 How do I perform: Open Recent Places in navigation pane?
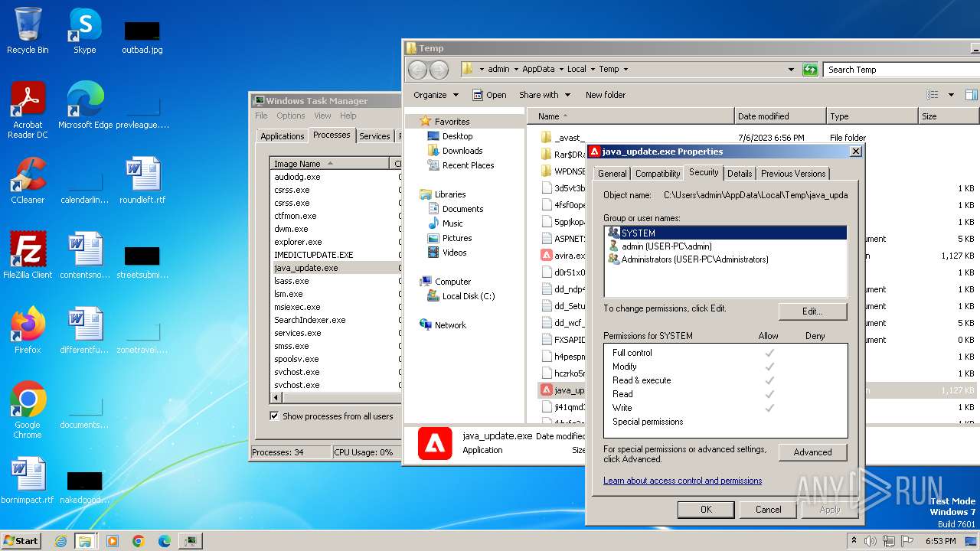pyautogui.click(x=468, y=165)
